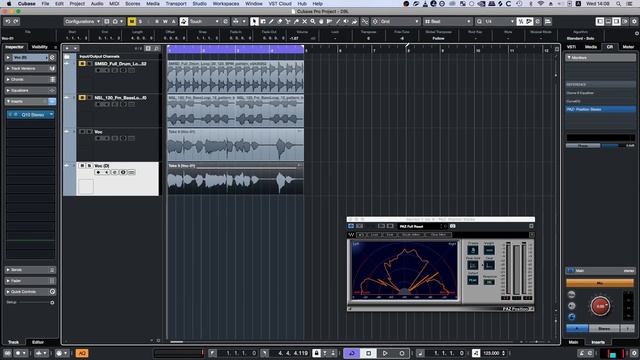Open the Audio menu
Viewport: 640px width, 360px height.
[x=97, y=3]
